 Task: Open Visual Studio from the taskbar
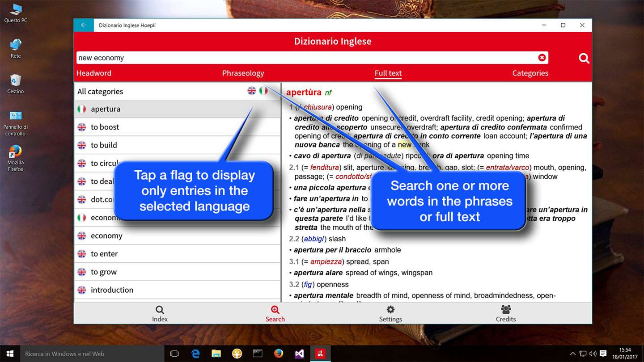click(x=299, y=354)
